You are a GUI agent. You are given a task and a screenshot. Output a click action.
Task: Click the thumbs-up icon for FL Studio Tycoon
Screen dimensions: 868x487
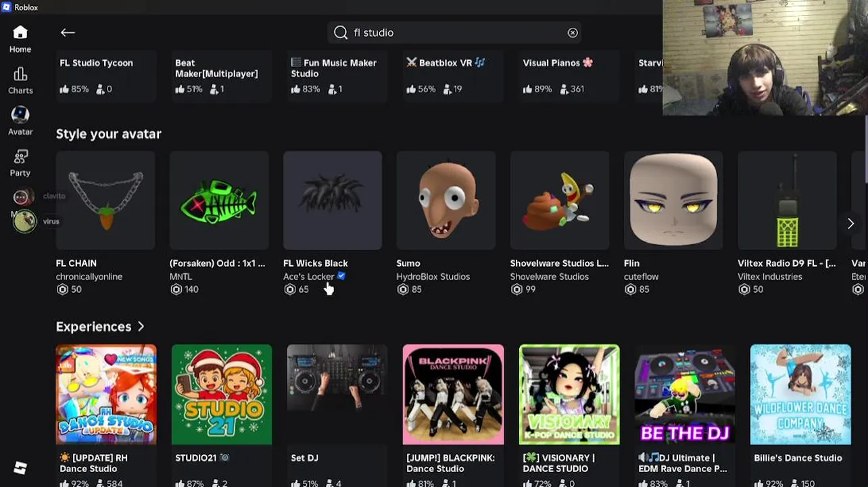point(64,89)
